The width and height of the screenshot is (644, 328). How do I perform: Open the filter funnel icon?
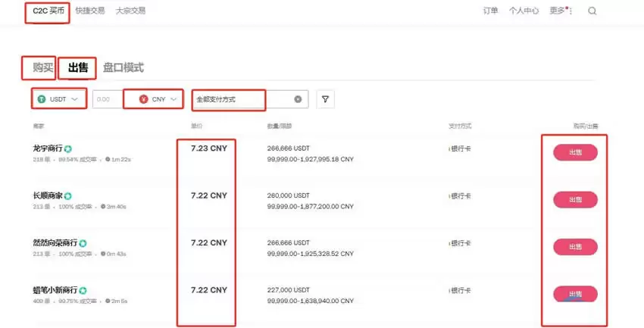tap(325, 99)
